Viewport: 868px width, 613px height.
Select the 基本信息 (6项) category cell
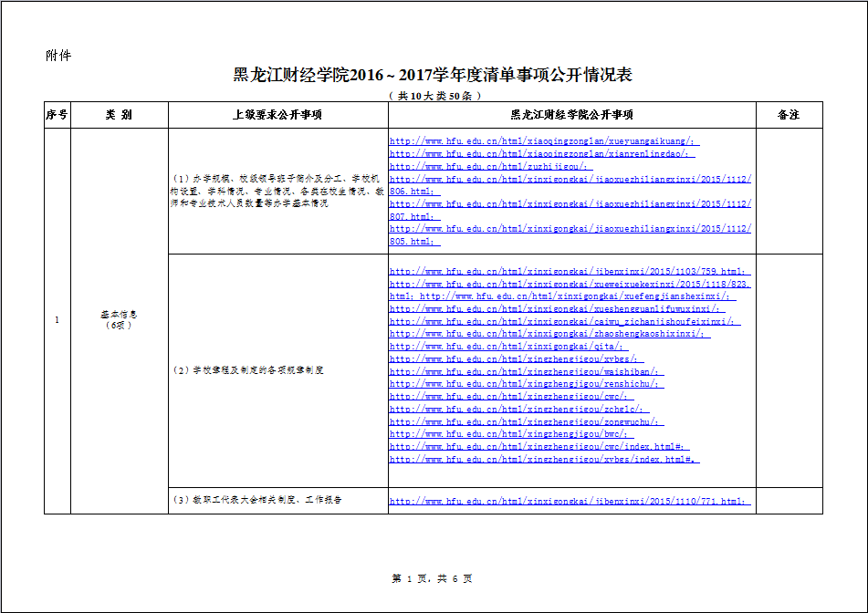click(119, 319)
